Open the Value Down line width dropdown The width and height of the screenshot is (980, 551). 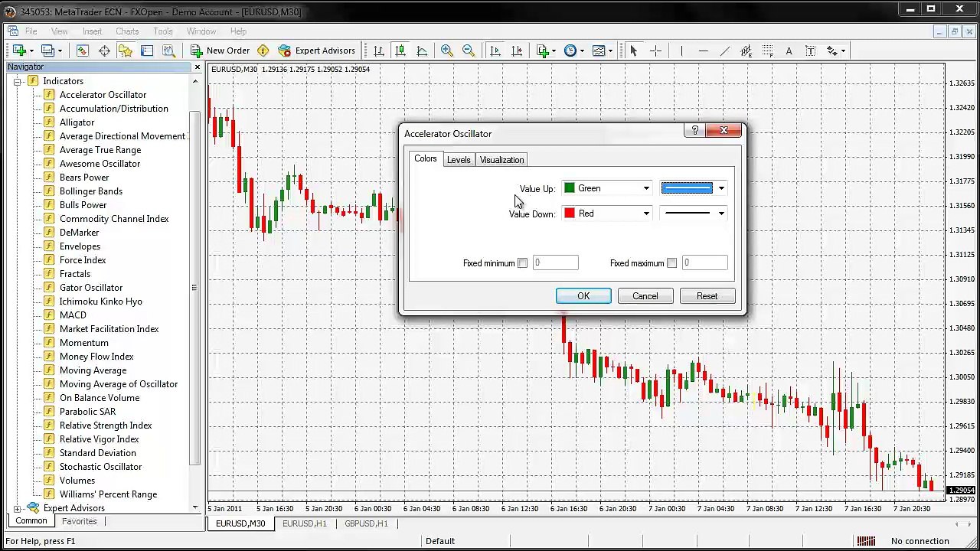coord(721,214)
